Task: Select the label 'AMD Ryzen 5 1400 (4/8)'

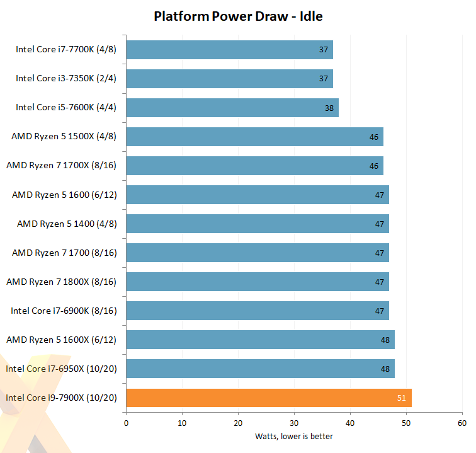Action: point(67,224)
